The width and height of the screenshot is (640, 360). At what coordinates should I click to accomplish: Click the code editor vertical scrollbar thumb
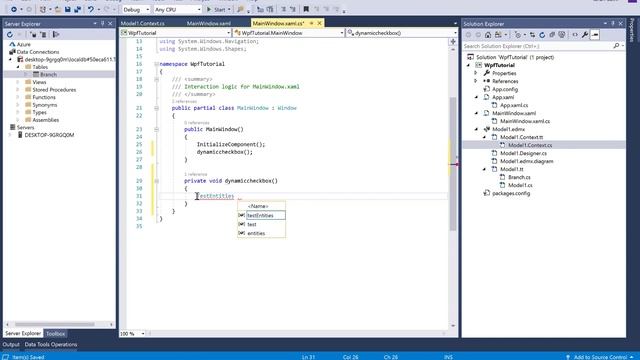pos(453,163)
